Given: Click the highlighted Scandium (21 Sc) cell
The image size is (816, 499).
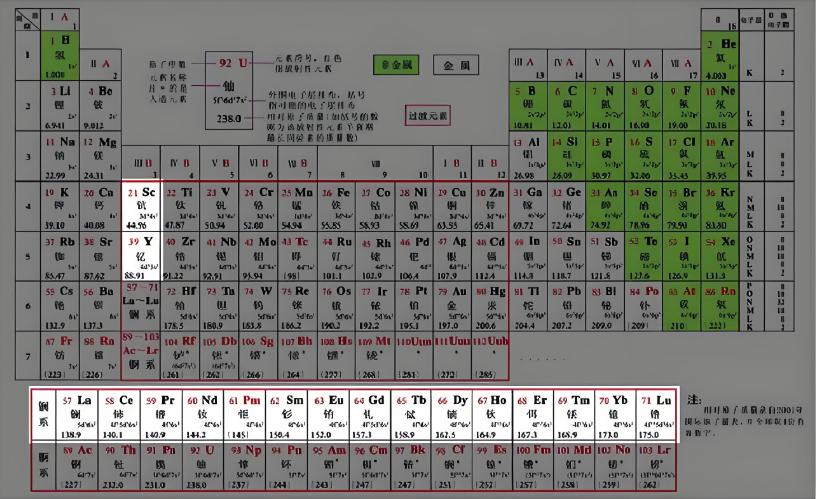Looking at the screenshot, I should coord(141,206).
